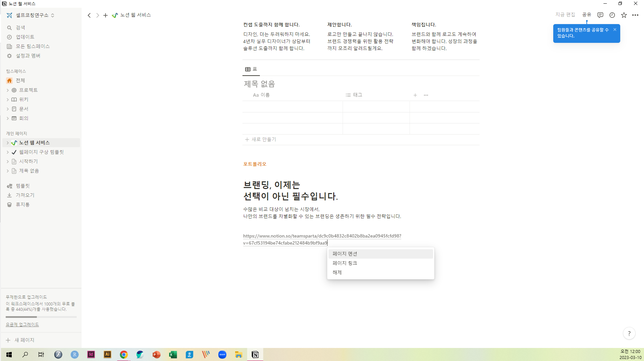Click the 이름 column header

tap(261, 95)
